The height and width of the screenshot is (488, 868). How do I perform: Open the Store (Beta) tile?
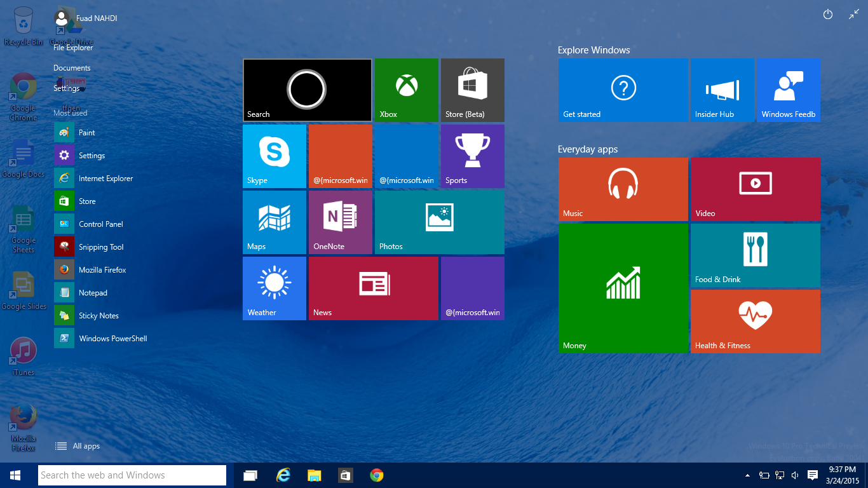[472, 90]
